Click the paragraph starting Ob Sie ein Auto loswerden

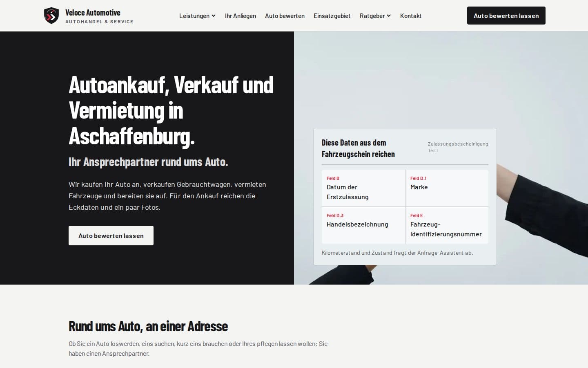click(198, 348)
